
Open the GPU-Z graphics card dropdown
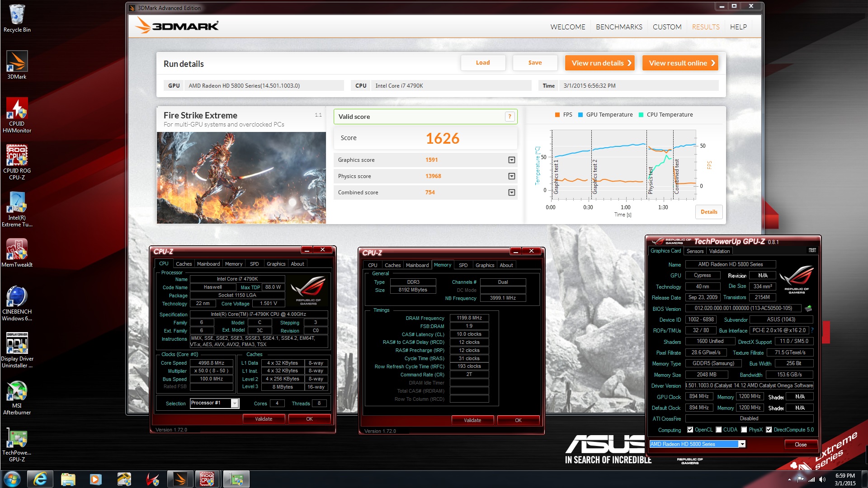(742, 444)
